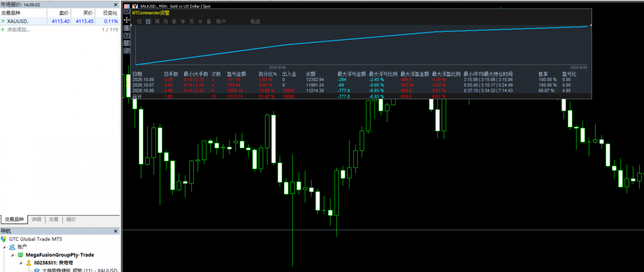Click the green plus icon beside 点击添加
This screenshot has height=272, width=644.
click(3, 30)
